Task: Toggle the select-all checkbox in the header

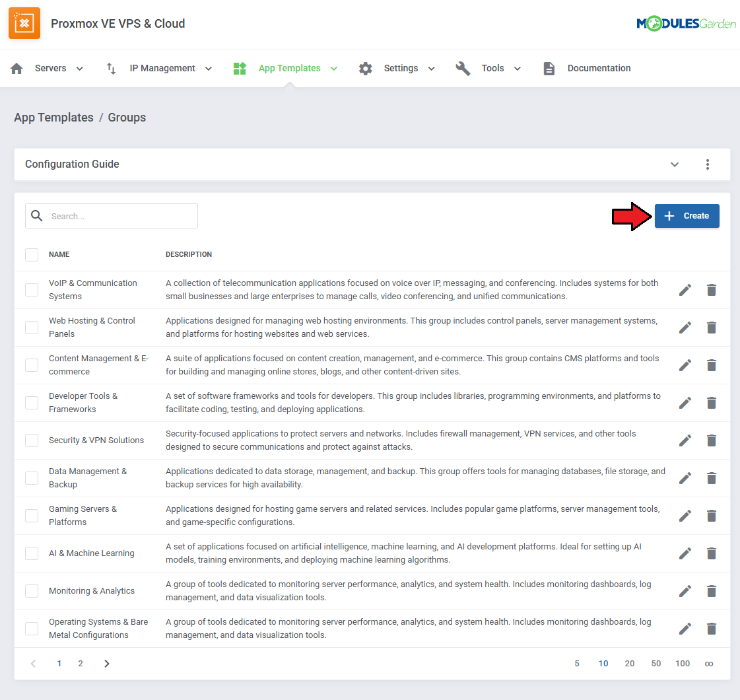Action: [x=32, y=255]
